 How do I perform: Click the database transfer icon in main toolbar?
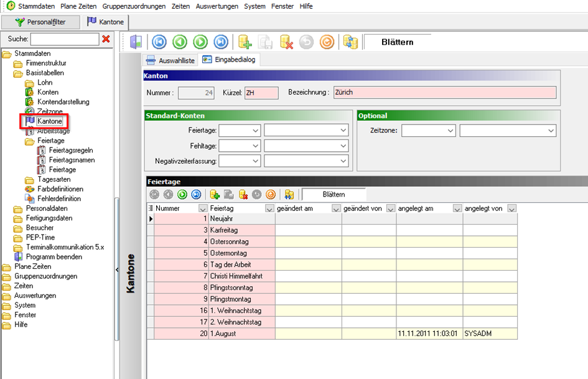351,42
